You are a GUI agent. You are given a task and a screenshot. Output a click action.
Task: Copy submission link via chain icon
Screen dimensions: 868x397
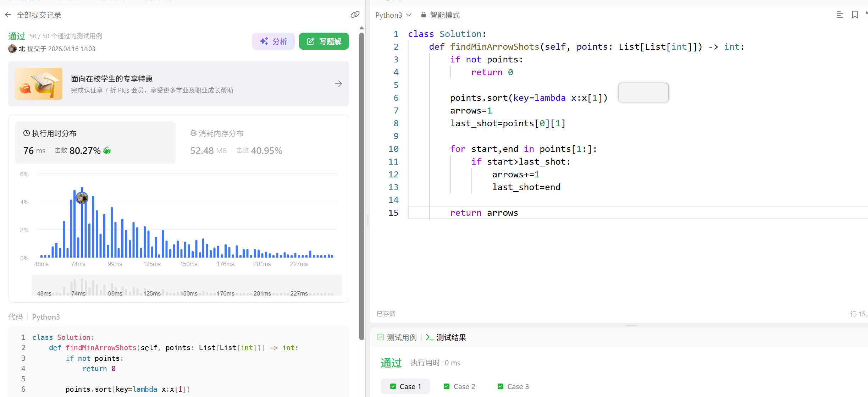pos(355,15)
